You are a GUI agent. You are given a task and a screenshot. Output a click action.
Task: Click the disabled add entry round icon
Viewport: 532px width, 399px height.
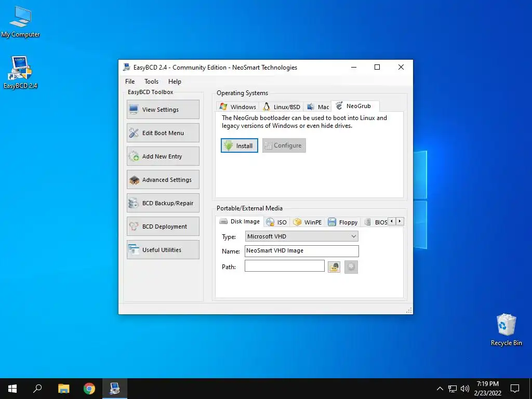click(351, 267)
